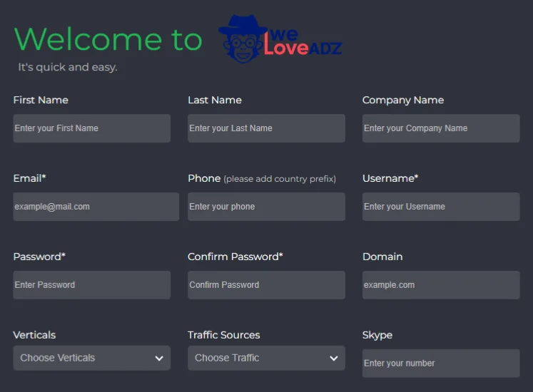
Task: Click the 'It's quick and easy.' subtitle
Action: tap(68, 67)
